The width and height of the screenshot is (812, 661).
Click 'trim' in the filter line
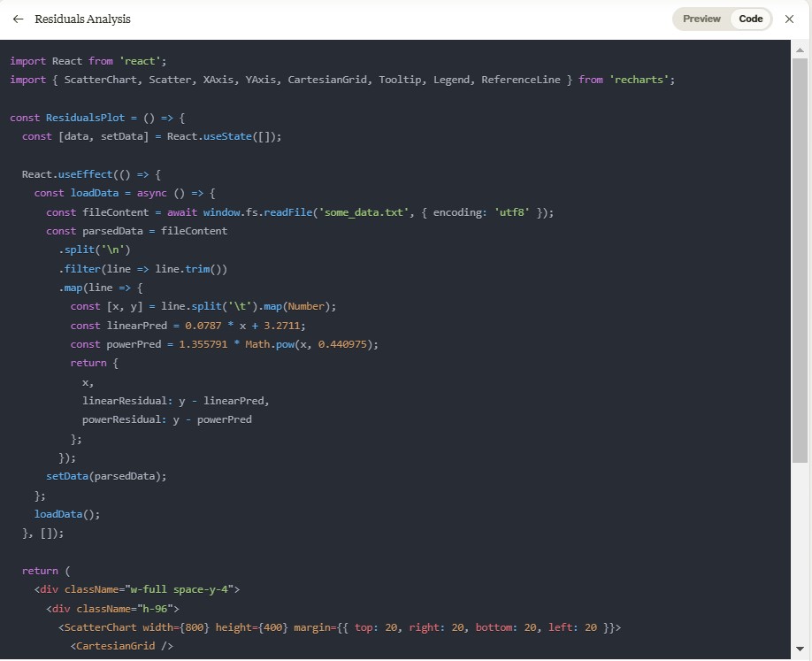pyautogui.click(x=197, y=269)
